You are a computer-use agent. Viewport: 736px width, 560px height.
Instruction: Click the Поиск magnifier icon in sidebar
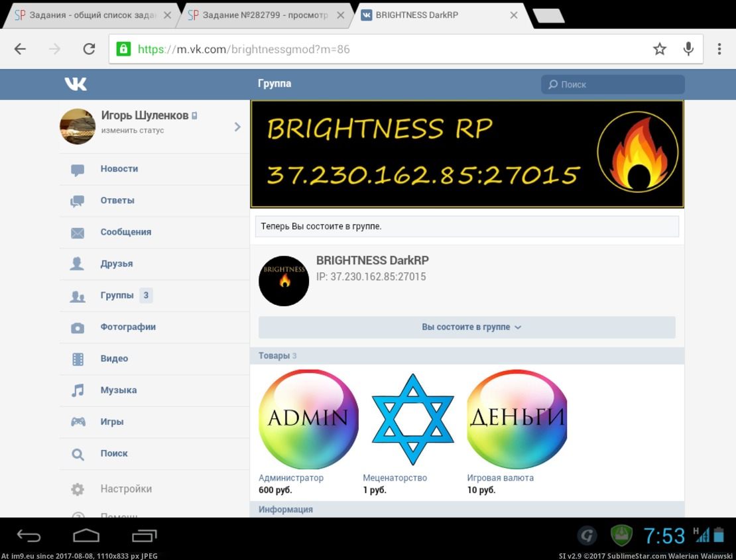(x=78, y=454)
